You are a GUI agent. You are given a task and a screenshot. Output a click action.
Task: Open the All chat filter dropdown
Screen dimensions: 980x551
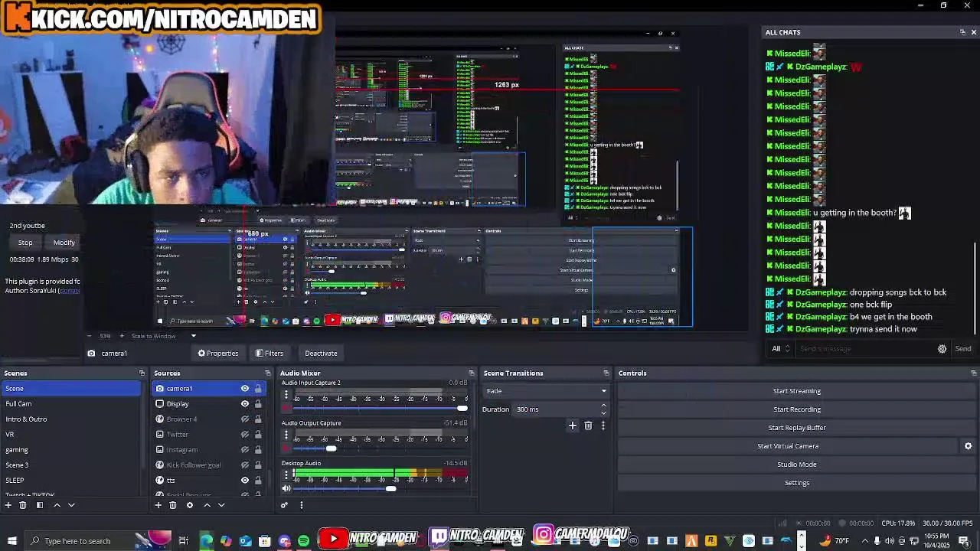pos(781,349)
